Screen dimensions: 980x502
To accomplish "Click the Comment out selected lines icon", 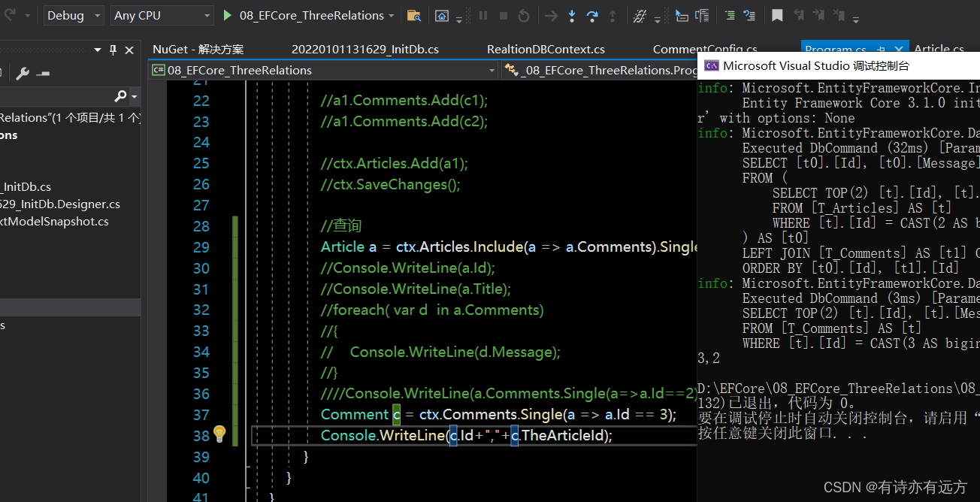I will (x=730, y=15).
